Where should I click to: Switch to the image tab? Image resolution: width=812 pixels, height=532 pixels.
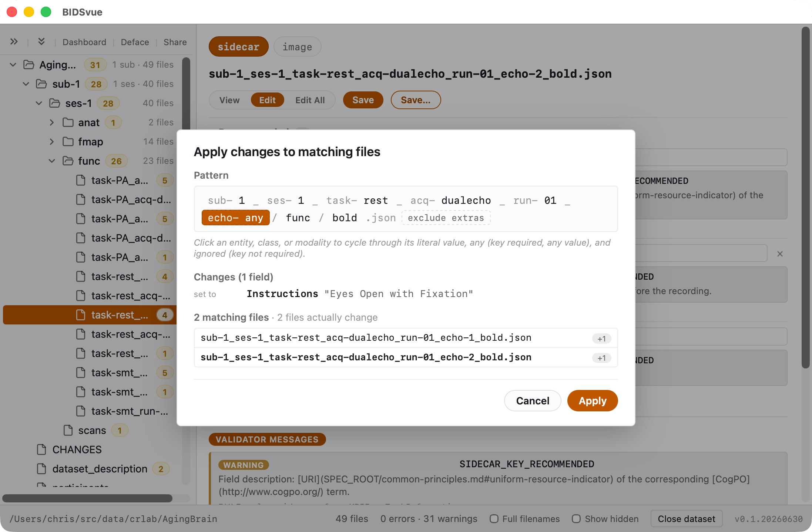297,47
